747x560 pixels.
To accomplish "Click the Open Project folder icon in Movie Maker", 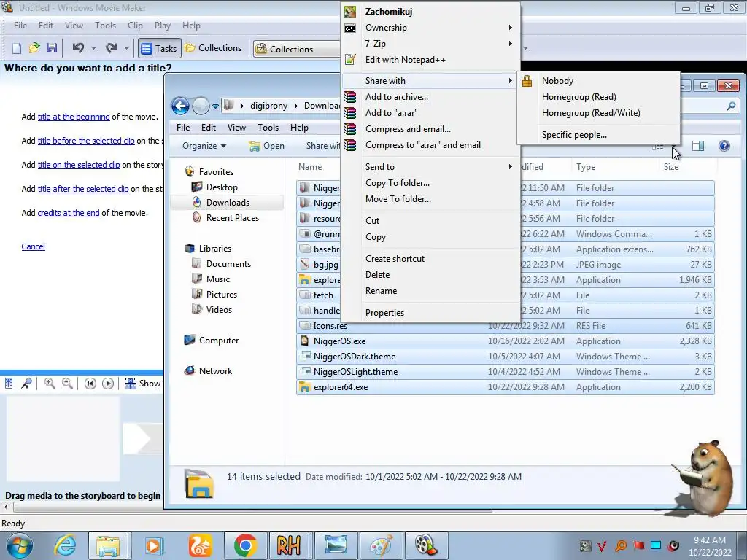I will [34, 48].
